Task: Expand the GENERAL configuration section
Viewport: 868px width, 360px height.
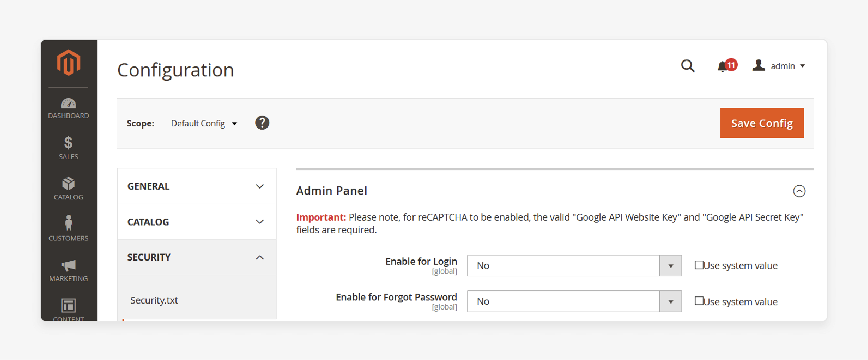Action: [197, 186]
